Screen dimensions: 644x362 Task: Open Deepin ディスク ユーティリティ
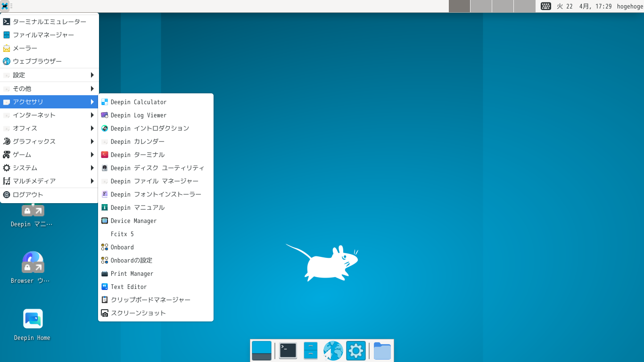pyautogui.click(x=156, y=168)
